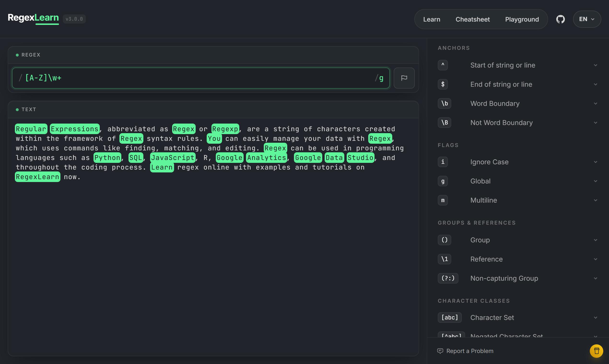Click the highlighted match "JavaScript"
Screen dimensions: 609x364
click(x=173, y=158)
